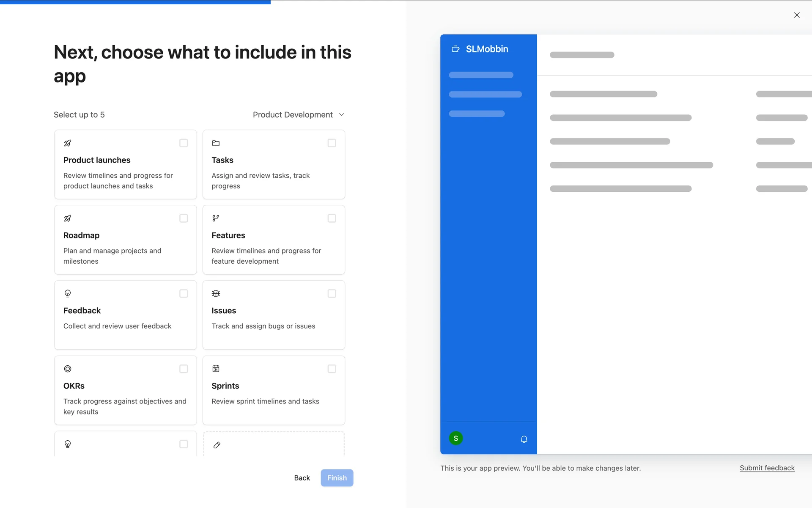Screen dimensions: 812x508
Task: Click the calendar icon on Sprints card
Action: [x=216, y=369]
